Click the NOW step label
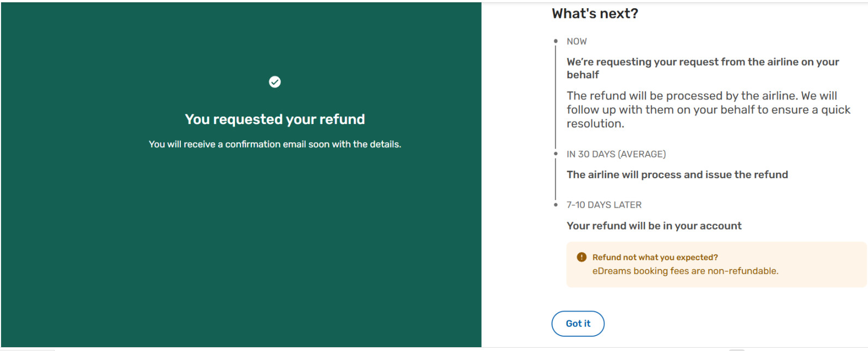The height and width of the screenshot is (351, 868). [577, 42]
